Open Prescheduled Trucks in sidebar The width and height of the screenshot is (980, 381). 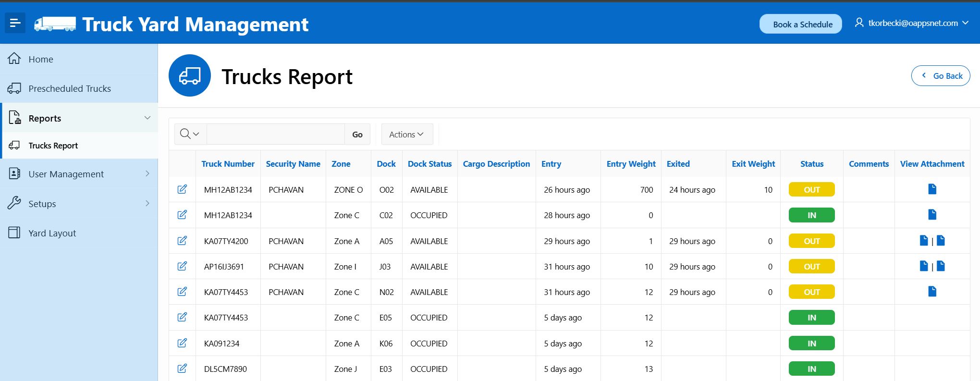tap(70, 88)
